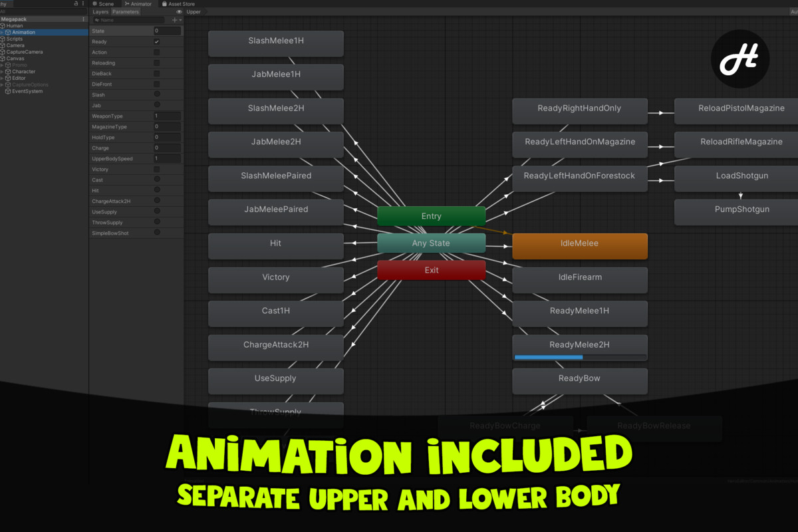
Task: Click the parameter Name search field
Action: pyautogui.click(x=129, y=21)
